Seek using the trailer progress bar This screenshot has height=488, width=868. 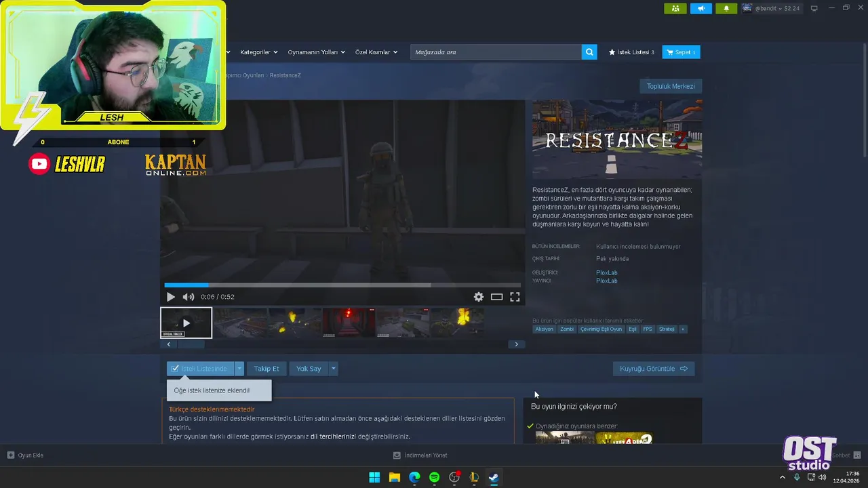(x=342, y=285)
